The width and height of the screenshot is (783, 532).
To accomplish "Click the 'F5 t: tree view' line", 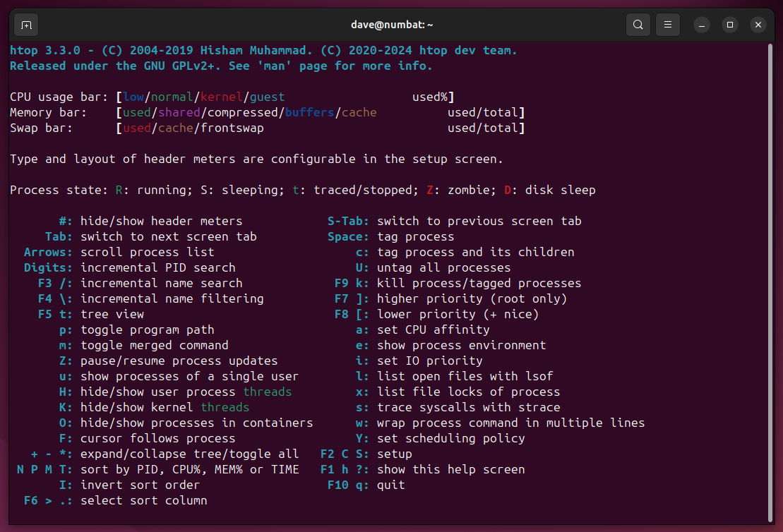I will pyautogui.click(x=92, y=314).
